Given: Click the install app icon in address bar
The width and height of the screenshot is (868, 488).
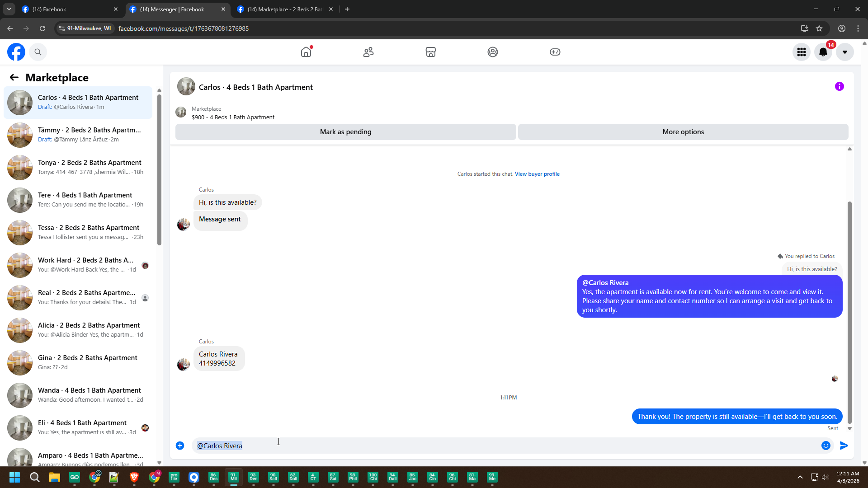Looking at the screenshot, I should tap(805, 28).
